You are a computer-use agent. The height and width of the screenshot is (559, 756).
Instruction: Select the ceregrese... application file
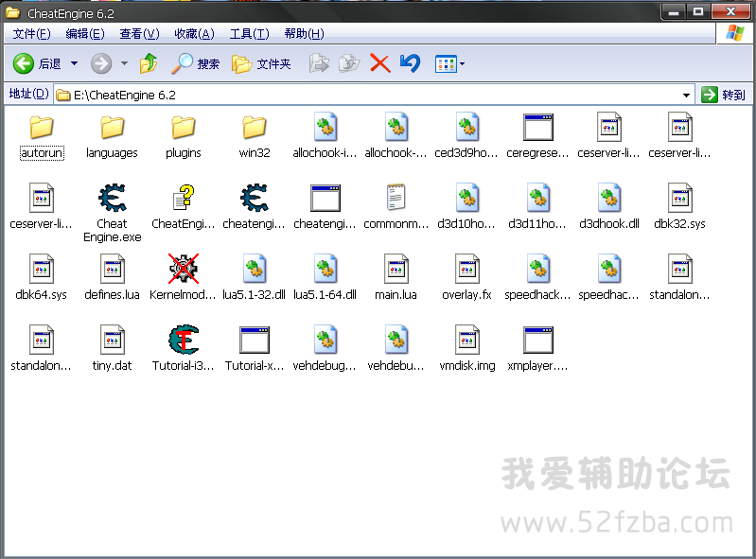pyautogui.click(x=537, y=137)
